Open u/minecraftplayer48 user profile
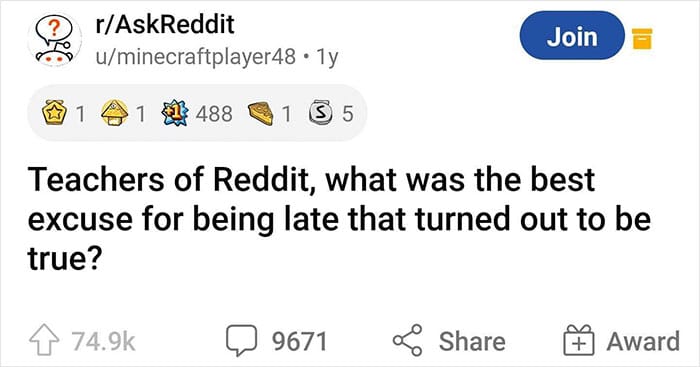The width and height of the screenshot is (700, 367). [196, 57]
